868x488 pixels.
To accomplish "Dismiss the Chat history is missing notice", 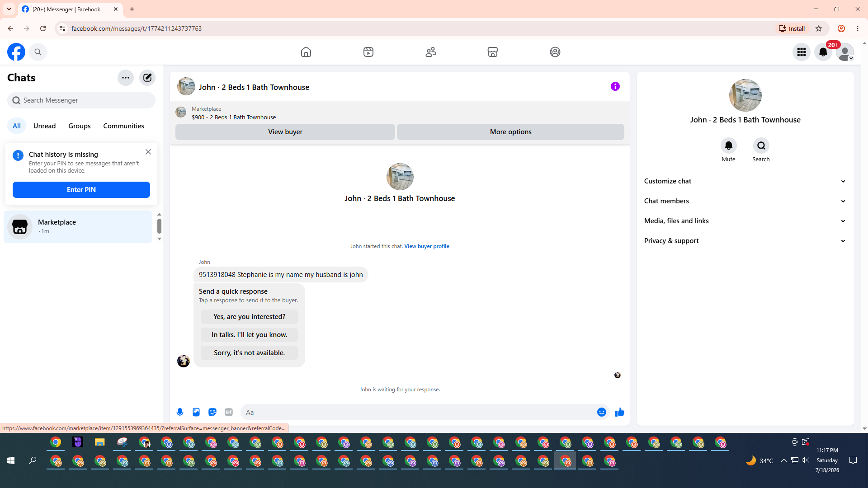I will point(148,152).
